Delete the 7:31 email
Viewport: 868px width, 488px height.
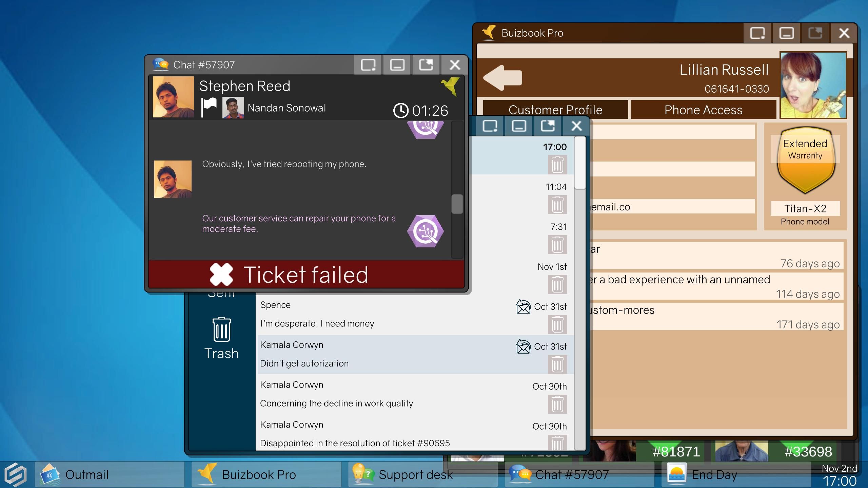tap(557, 245)
